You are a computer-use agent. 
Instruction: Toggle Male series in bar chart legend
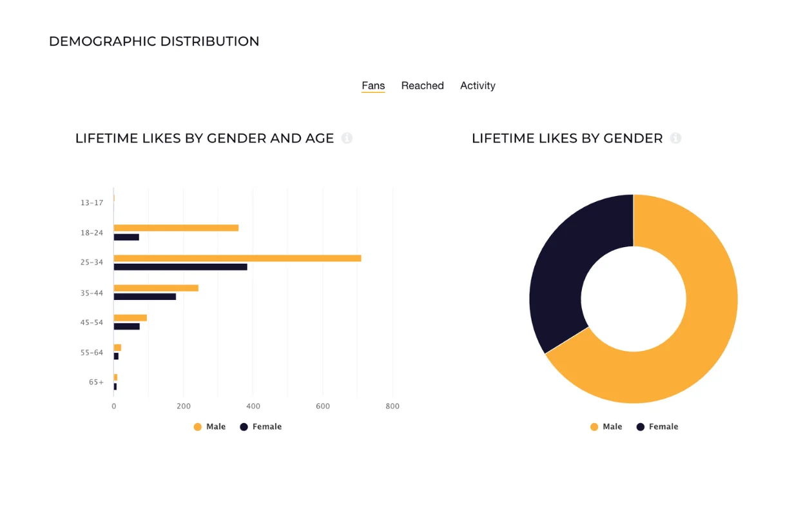[x=210, y=427]
